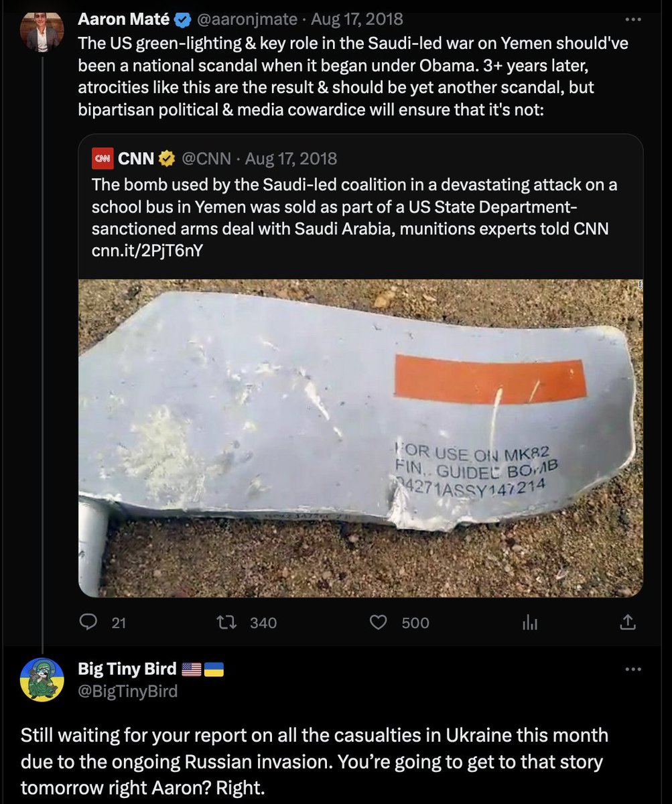This screenshot has width=672, height=804.
Task: Click the share upload icon
Action: [628, 622]
